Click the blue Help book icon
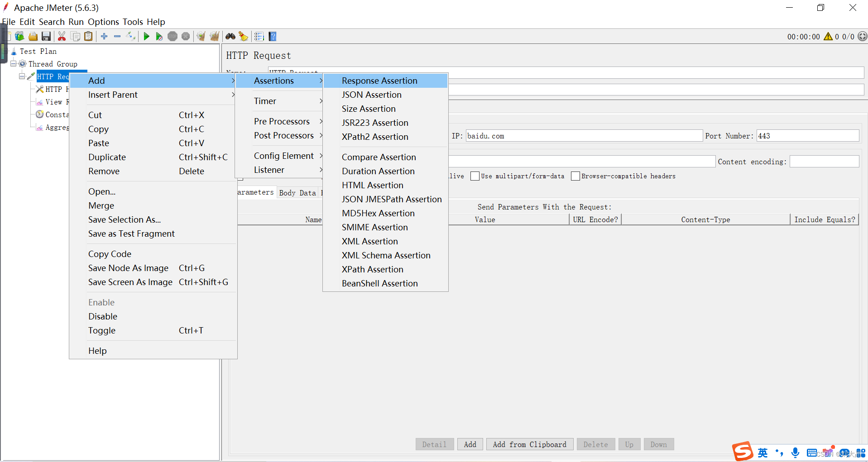Image resolution: width=868 pixels, height=462 pixels. click(273, 37)
